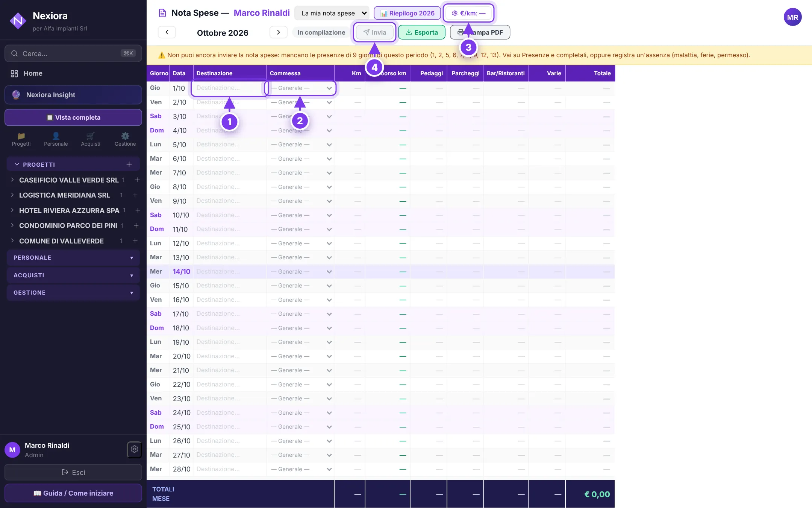Collapse the PROGETTI section
812x508 pixels.
17,164
